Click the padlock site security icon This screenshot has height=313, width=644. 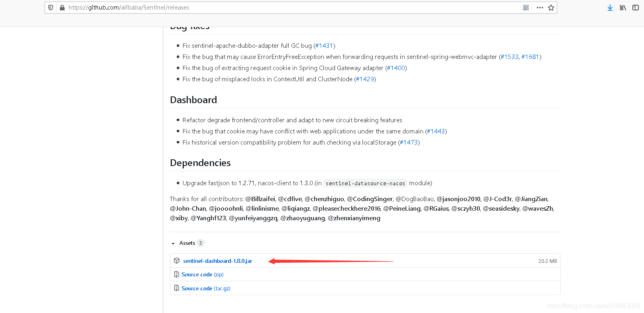(x=62, y=8)
